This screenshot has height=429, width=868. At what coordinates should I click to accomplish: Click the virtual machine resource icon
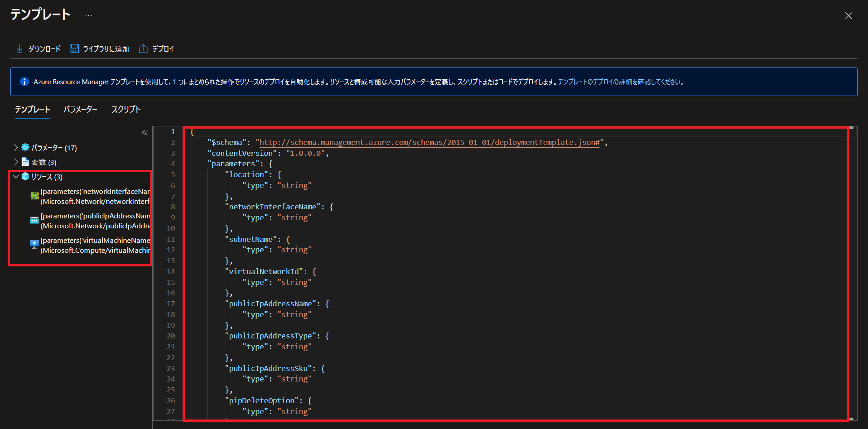(x=34, y=245)
